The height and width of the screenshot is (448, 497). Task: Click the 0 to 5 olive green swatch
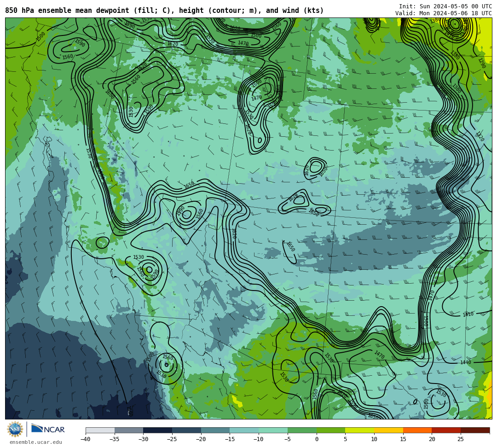click(x=331, y=430)
